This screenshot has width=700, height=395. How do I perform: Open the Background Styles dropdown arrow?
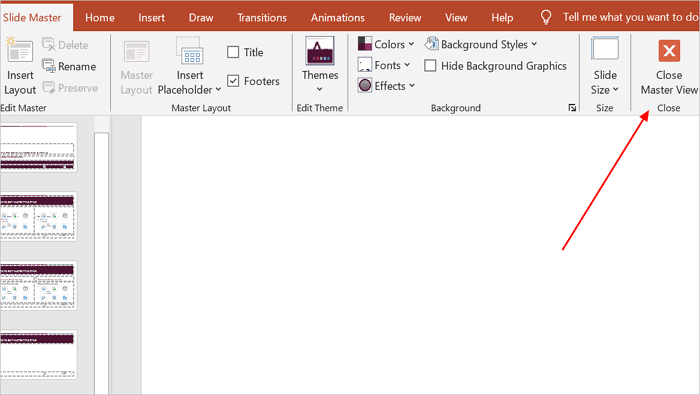pos(534,44)
